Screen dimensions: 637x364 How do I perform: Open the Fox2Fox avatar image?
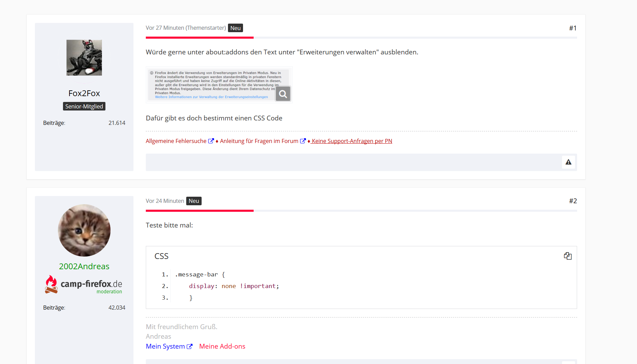[84, 57]
